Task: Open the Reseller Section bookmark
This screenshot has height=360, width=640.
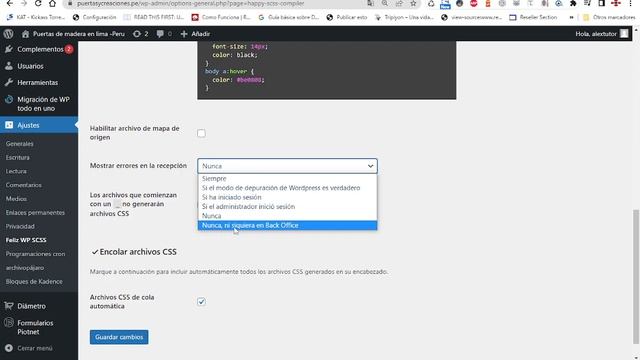Action: coord(533,17)
